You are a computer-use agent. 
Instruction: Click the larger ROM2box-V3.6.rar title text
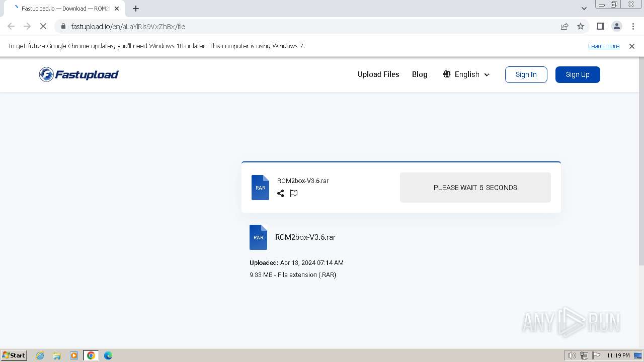305,237
